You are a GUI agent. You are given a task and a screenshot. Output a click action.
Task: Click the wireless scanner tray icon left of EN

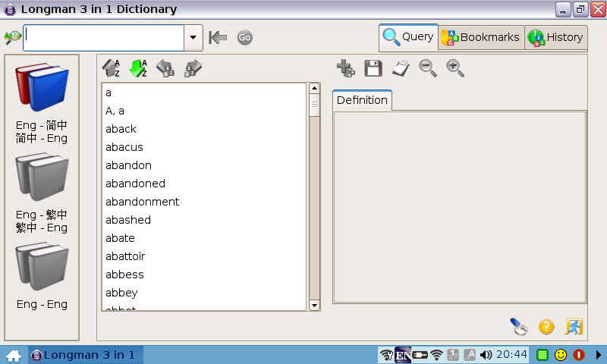pyautogui.click(x=386, y=355)
